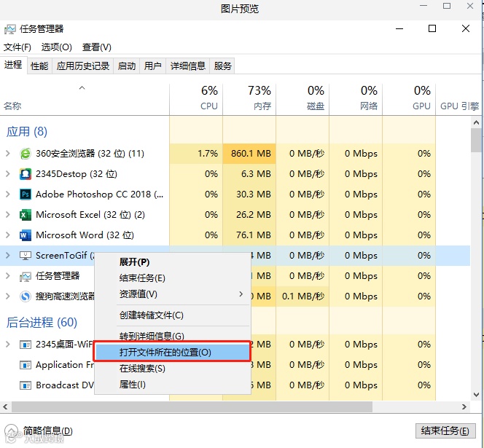The image size is (484, 448).
Task: Switch to the 服务 tab
Action: [x=222, y=66]
